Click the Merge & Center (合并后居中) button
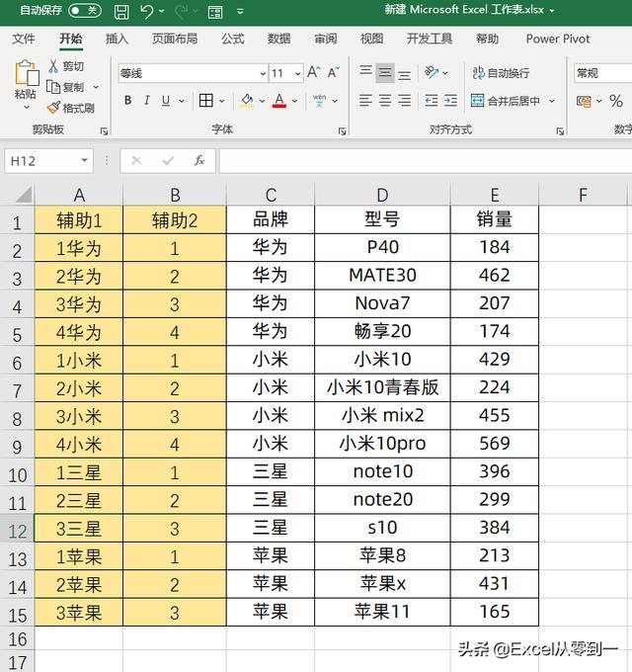Screen dimensions: 632x672 [x=506, y=101]
